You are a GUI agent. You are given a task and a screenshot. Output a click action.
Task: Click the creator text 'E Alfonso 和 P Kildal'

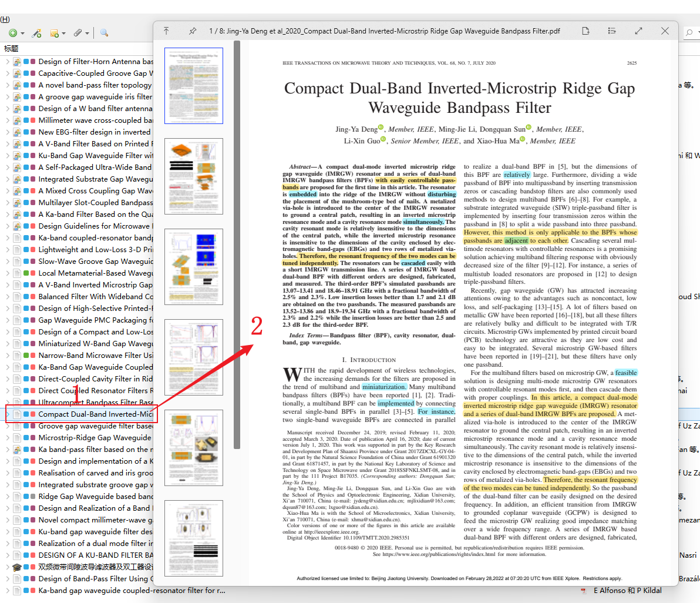point(628,591)
